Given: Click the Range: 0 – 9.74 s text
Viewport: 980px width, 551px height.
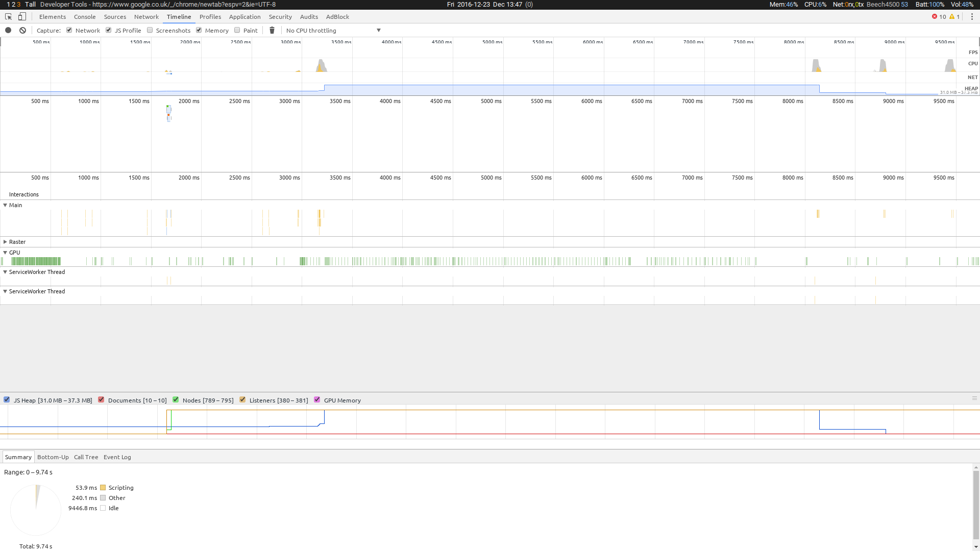Looking at the screenshot, I should point(28,472).
